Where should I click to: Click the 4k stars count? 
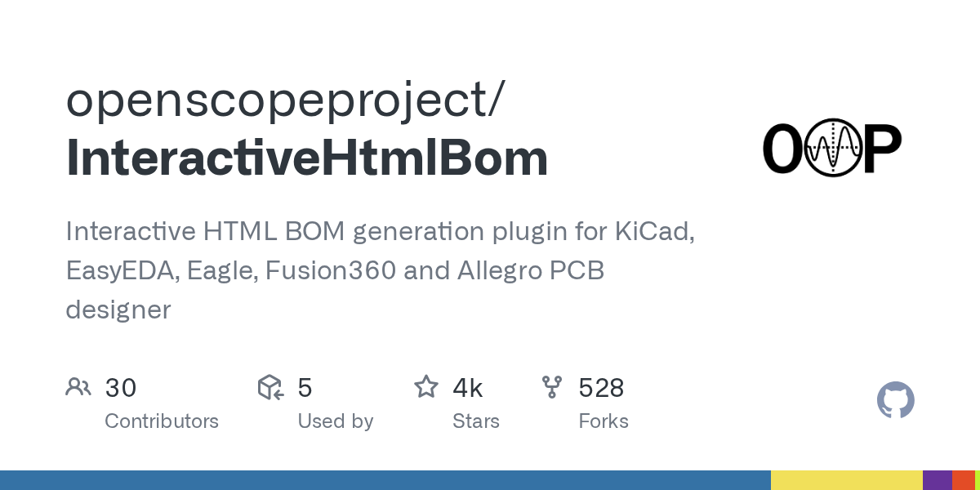[468, 388]
